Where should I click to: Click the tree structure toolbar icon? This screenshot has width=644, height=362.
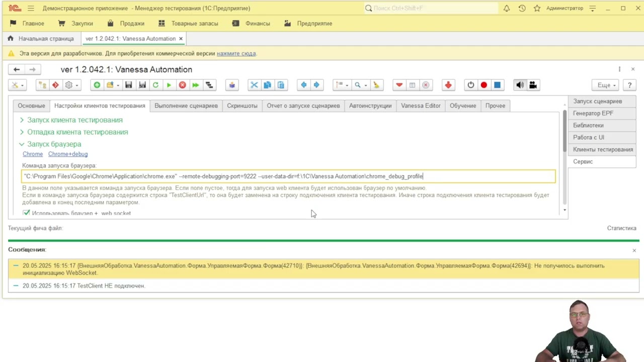(43, 85)
